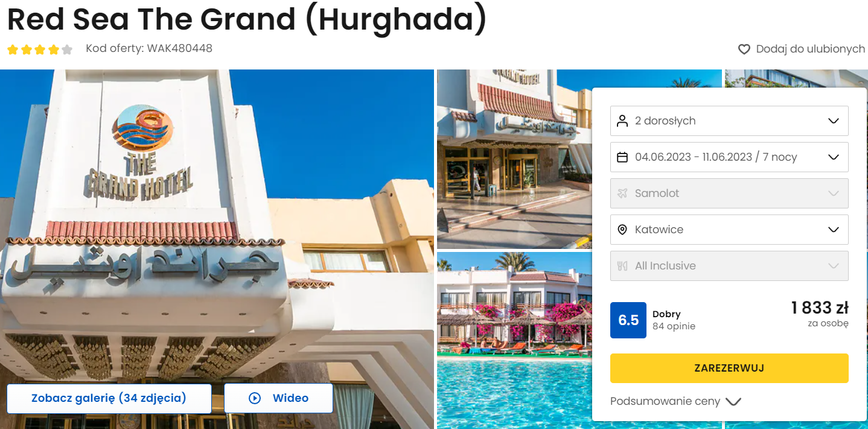This screenshot has height=429, width=868.
Task: Click the 6.5 rating score badge
Action: (x=628, y=320)
